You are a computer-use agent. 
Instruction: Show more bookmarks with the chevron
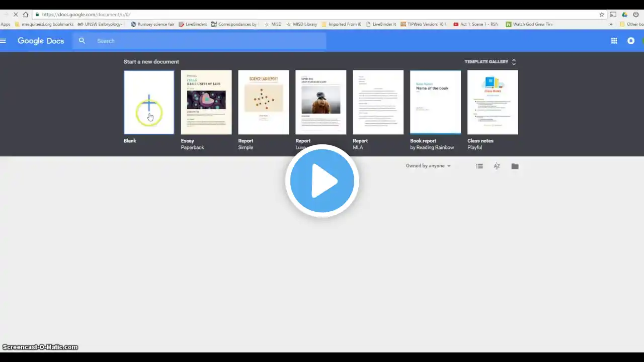click(611, 24)
